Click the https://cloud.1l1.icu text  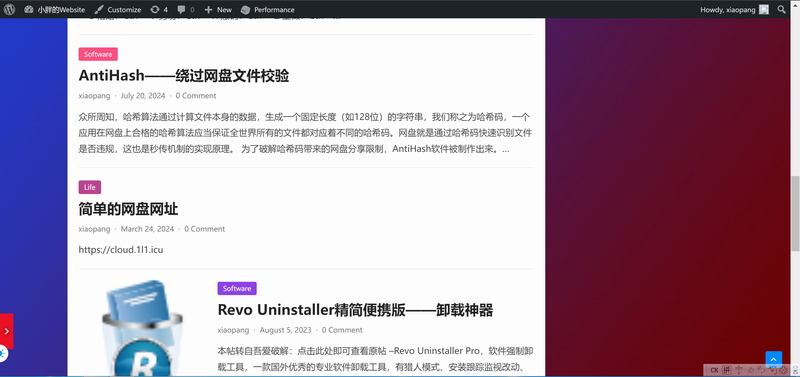coord(121,249)
